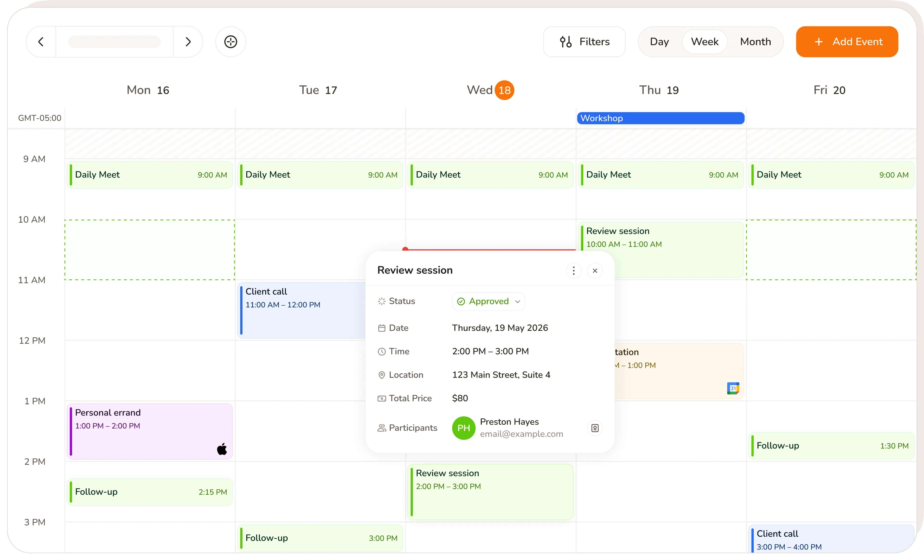The width and height of the screenshot is (924, 560).
Task: Select the Thu 19 day header
Action: (x=659, y=90)
